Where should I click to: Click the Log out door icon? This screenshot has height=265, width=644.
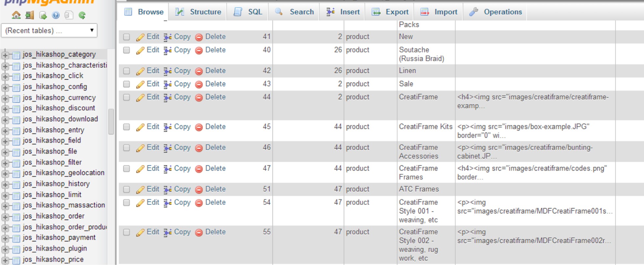pos(30,15)
